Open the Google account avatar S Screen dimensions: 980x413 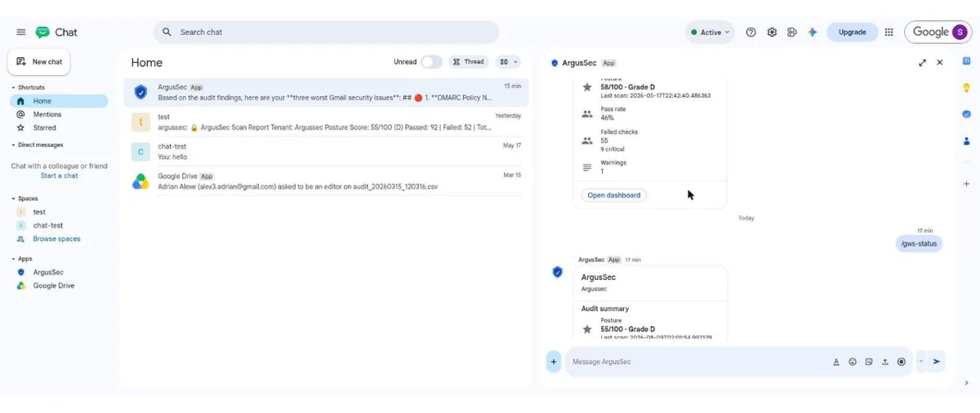coord(959,32)
